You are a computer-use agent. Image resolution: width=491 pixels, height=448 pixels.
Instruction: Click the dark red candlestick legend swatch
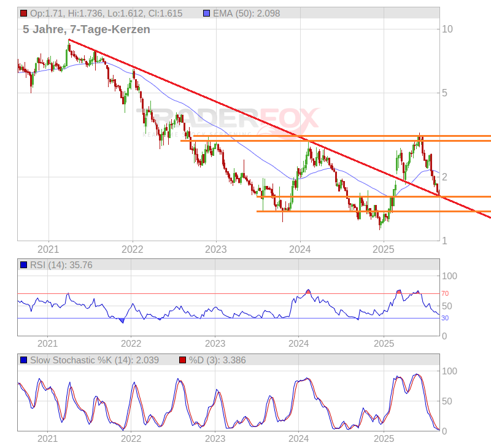tap(24, 13)
